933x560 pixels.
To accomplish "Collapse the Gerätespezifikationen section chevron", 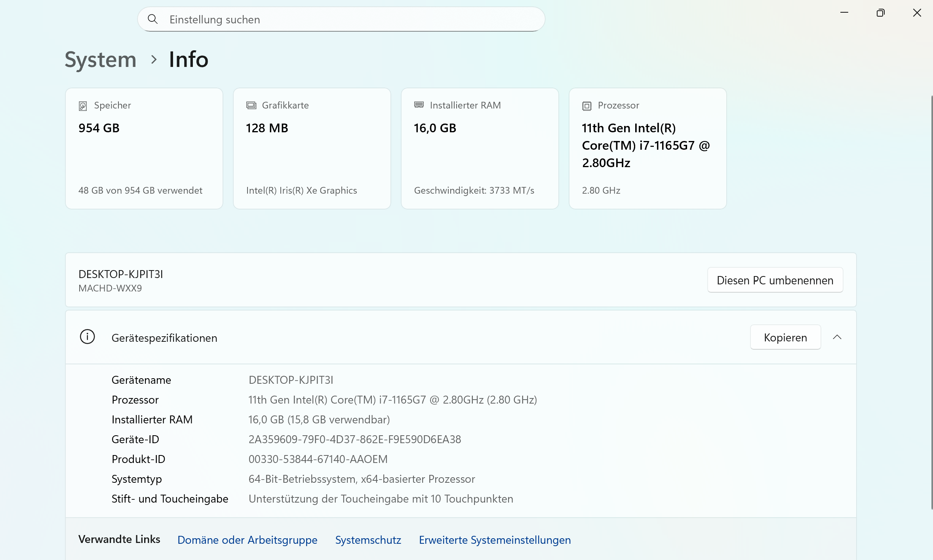I will click(837, 337).
